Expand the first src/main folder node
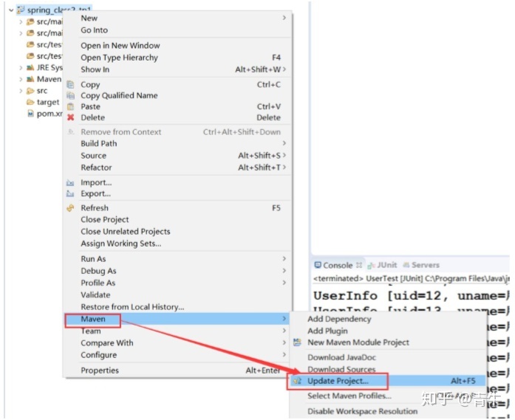This screenshot has height=420, width=515. pos(21,21)
